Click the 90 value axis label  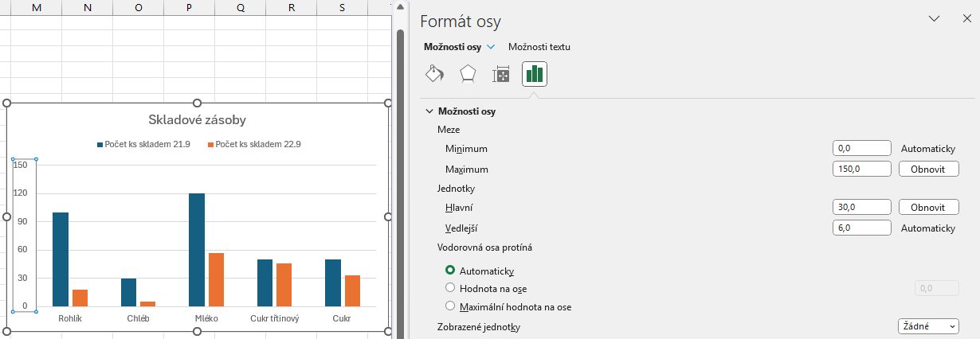point(22,221)
